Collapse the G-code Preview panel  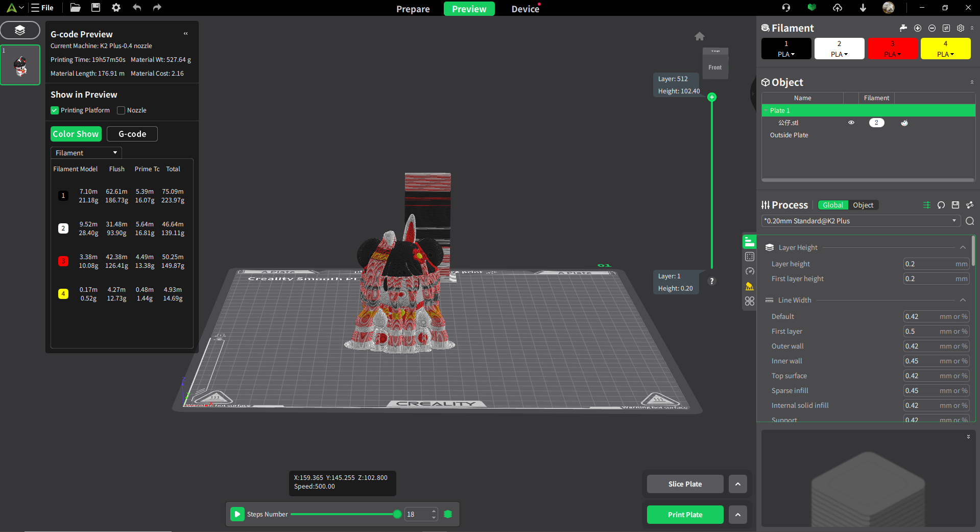(x=186, y=34)
